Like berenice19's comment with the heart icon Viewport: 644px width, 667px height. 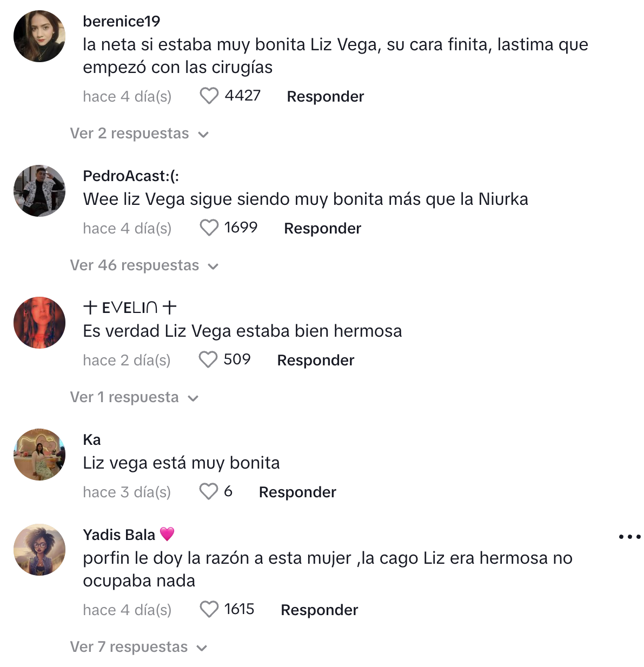coord(209,96)
